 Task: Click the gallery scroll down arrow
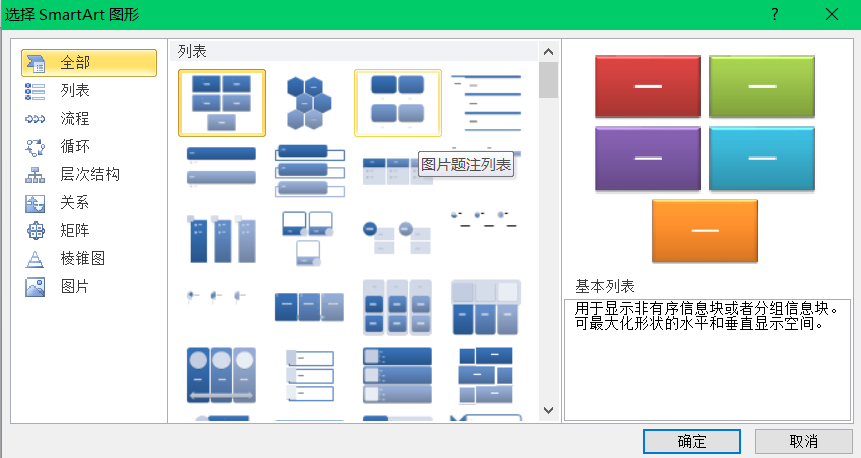click(x=548, y=410)
